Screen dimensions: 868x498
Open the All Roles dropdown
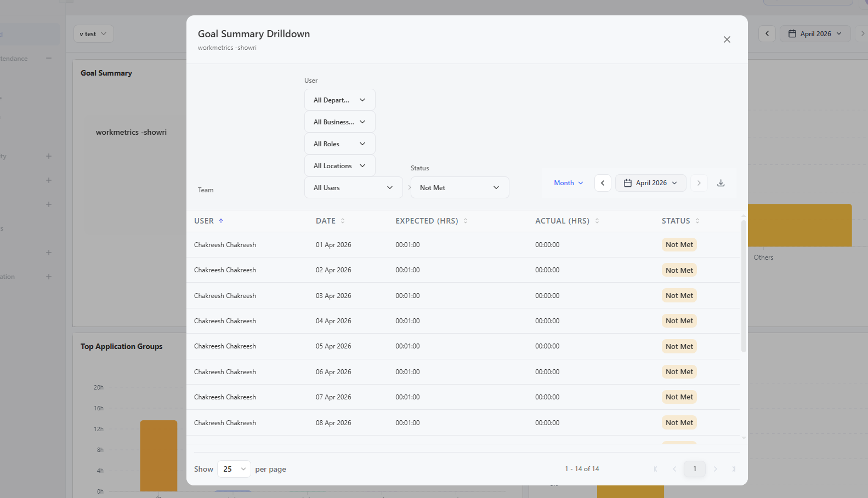[x=339, y=144]
